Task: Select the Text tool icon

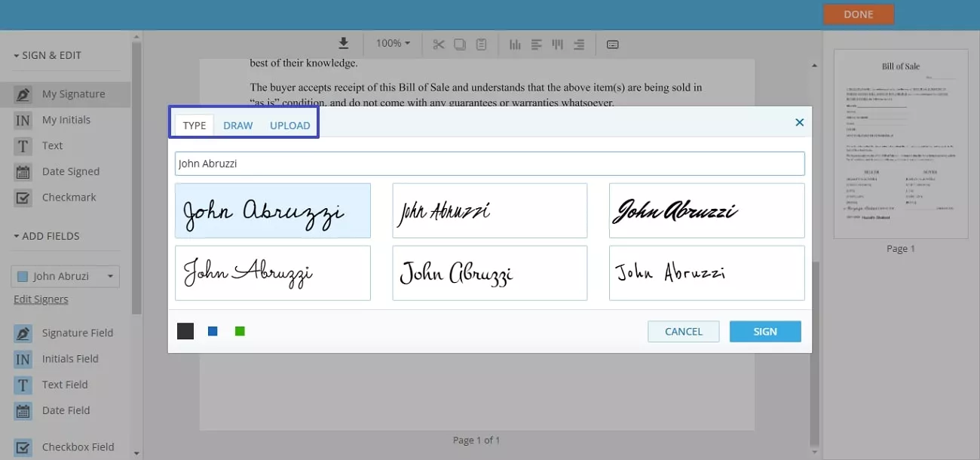Action: [23, 146]
